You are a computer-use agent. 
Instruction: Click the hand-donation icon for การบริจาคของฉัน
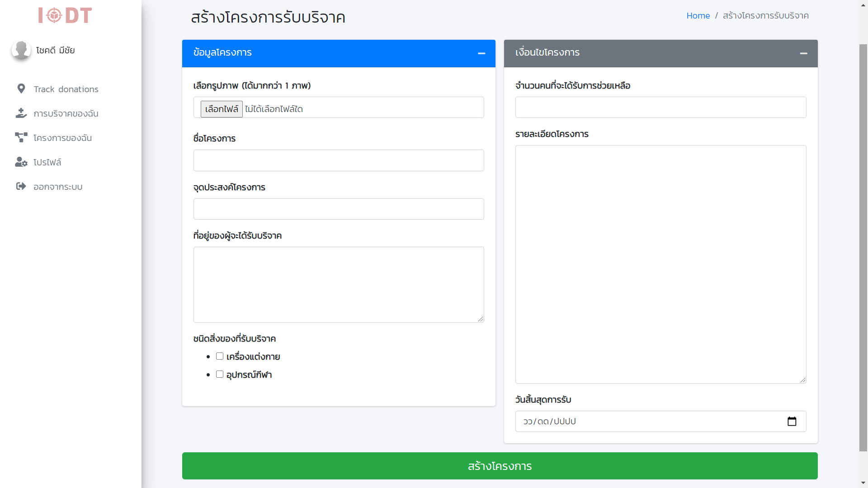(21, 113)
